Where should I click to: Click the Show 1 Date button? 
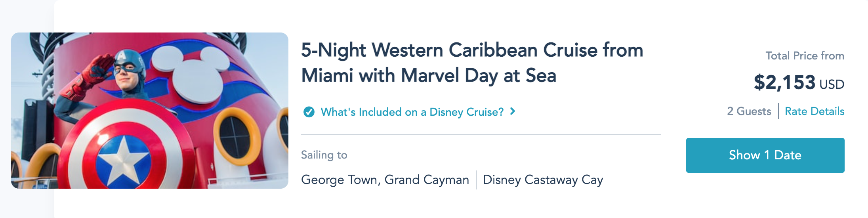pos(765,155)
